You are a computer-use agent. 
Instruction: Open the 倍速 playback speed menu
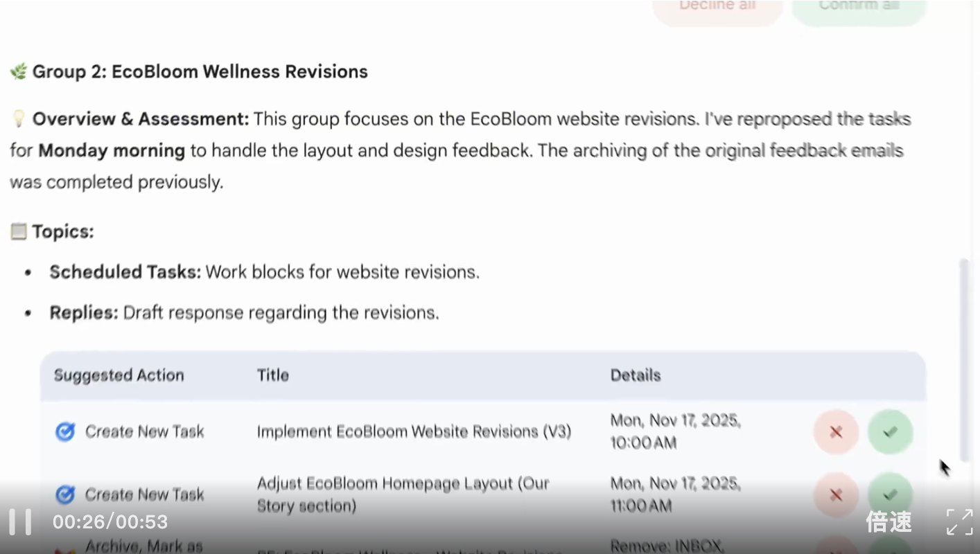(889, 521)
